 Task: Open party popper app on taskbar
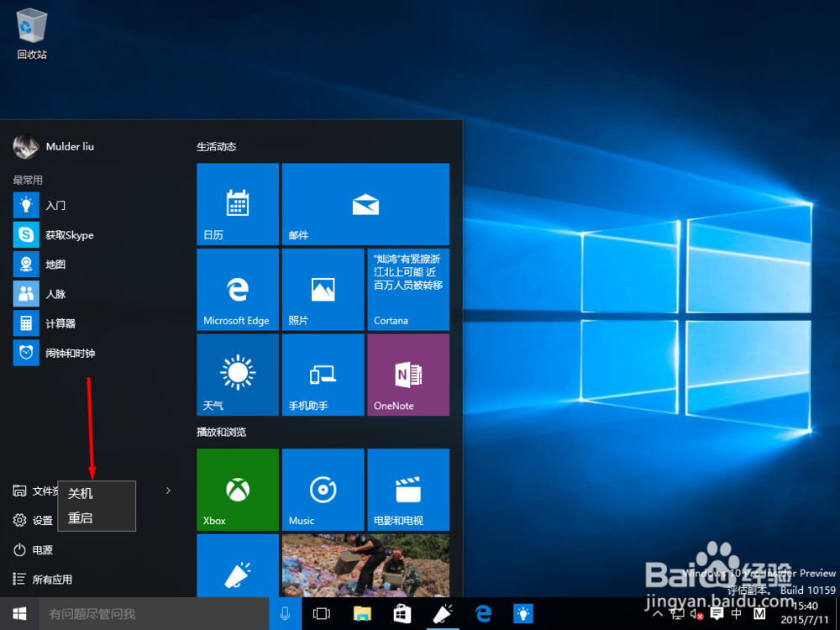[443, 613]
